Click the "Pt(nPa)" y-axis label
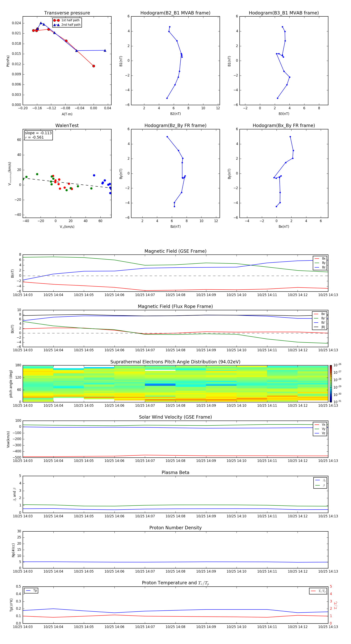351x644 pixels. pyautogui.click(x=8, y=61)
